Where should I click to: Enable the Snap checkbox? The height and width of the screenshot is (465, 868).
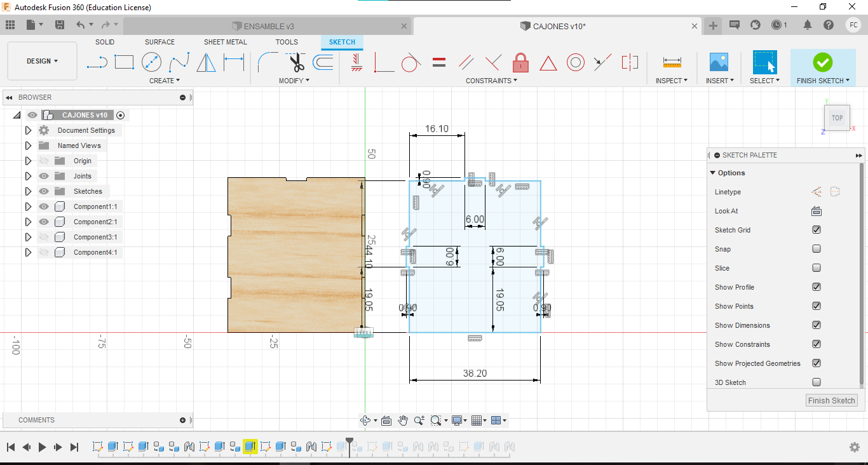click(817, 249)
